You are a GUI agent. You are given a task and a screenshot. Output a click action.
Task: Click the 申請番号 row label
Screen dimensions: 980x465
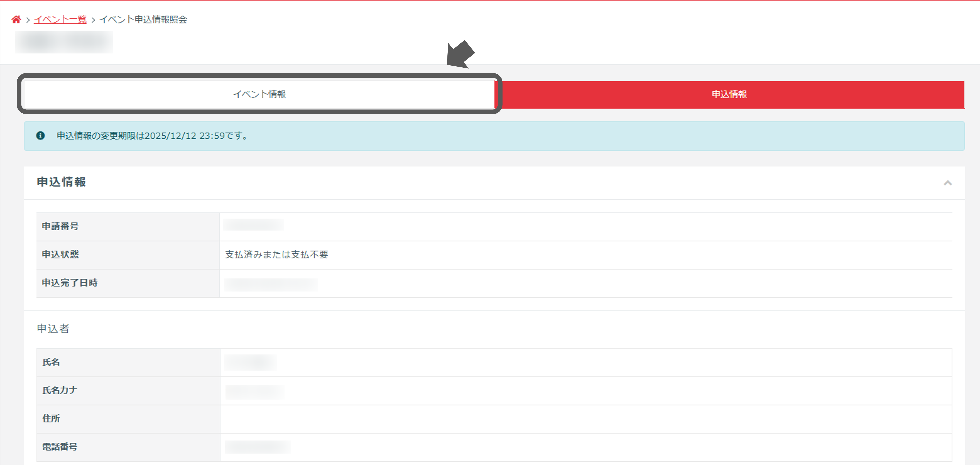[60, 226]
